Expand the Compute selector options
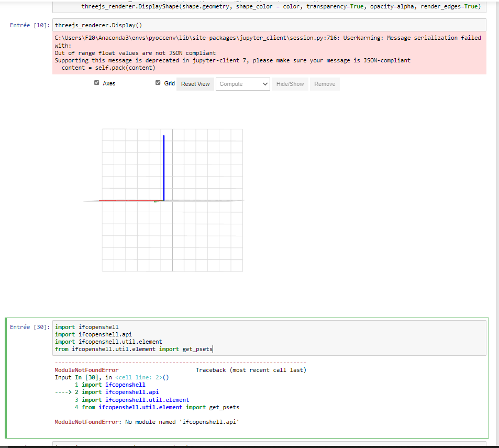The width and height of the screenshot is (499, 448). click(x=242, y=84)
